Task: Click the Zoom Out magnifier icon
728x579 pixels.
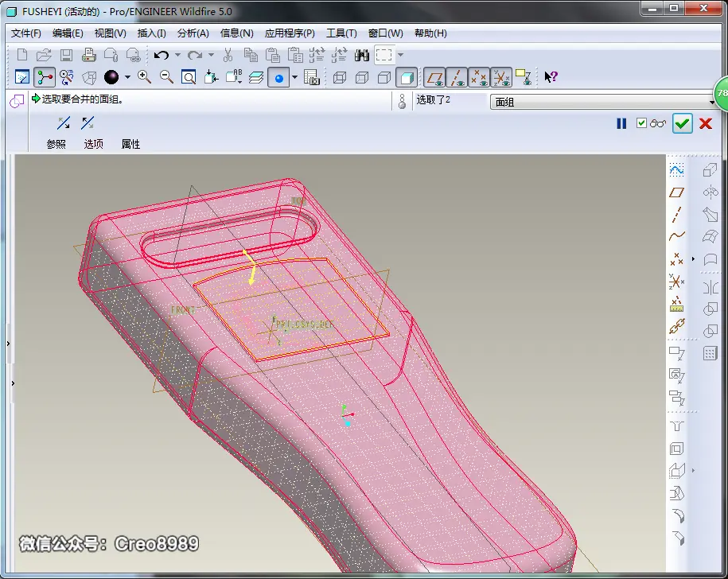Action: coord(166,77)
